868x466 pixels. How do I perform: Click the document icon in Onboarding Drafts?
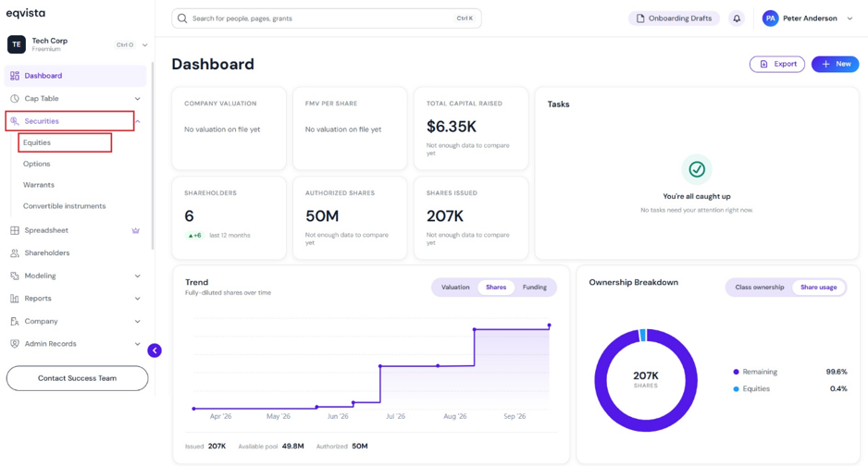(x=640, y=18)
